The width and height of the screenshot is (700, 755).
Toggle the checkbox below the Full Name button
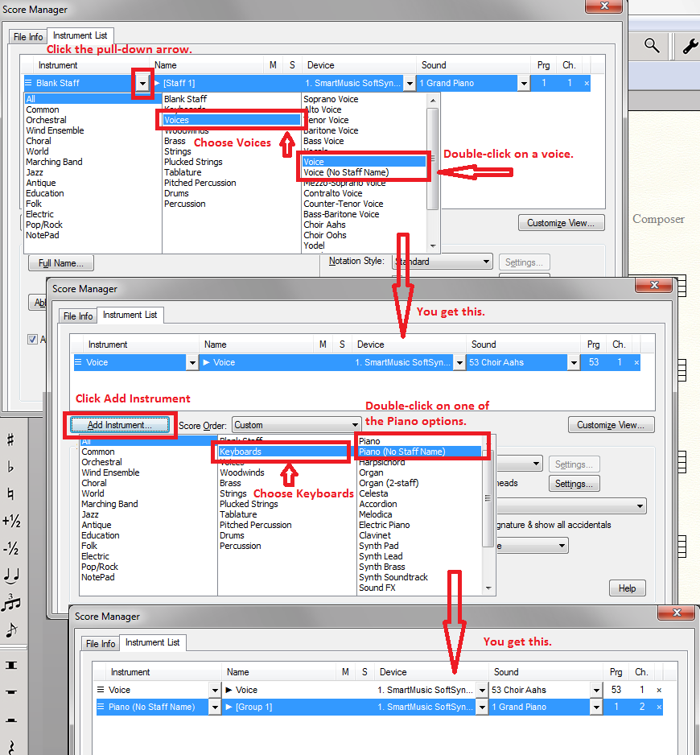pos(33,339)
